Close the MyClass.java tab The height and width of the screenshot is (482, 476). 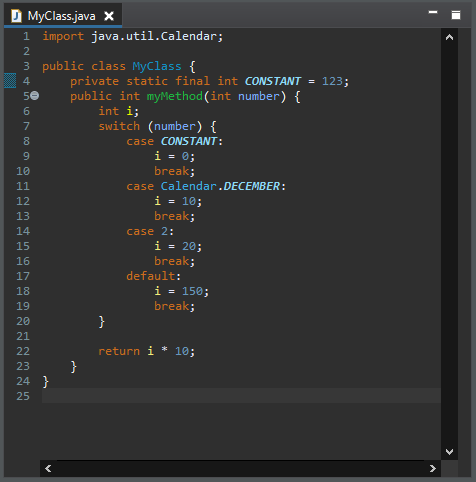point(109,16)
